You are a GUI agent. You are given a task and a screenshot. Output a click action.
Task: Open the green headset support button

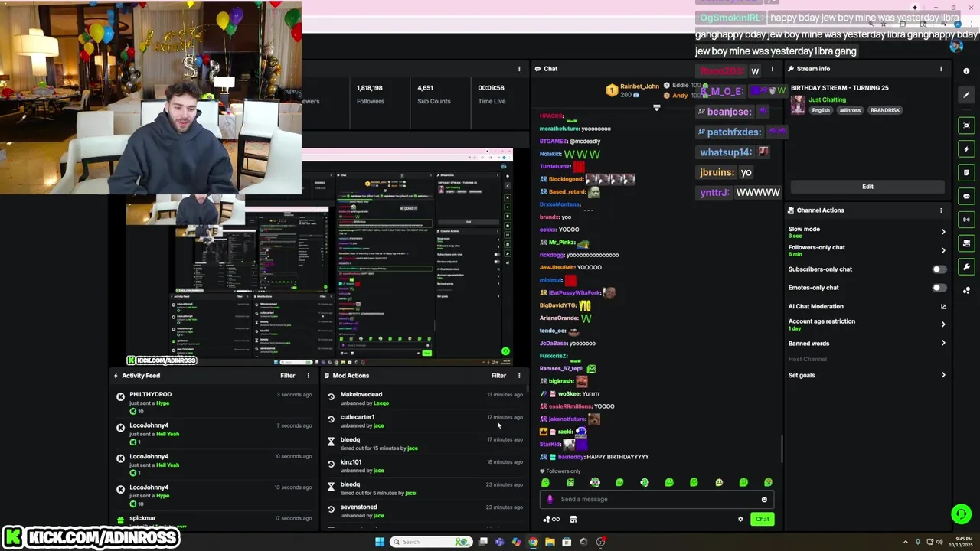pos(961,514)
